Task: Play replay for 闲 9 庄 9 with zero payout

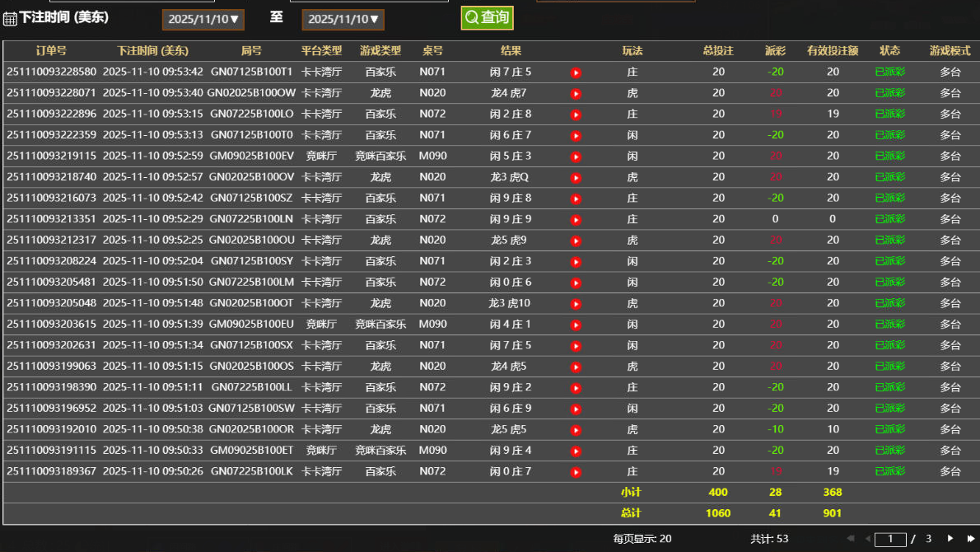Action: (574, 219)
